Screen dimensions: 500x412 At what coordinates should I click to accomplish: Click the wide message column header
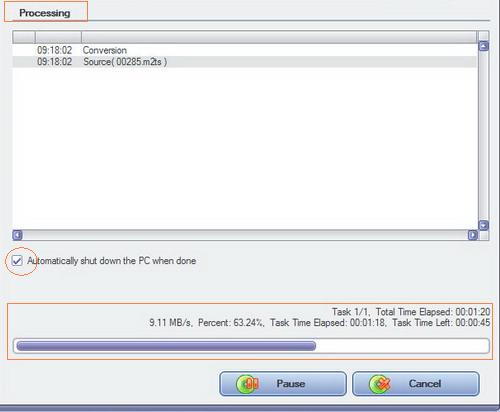pos(279,37)
